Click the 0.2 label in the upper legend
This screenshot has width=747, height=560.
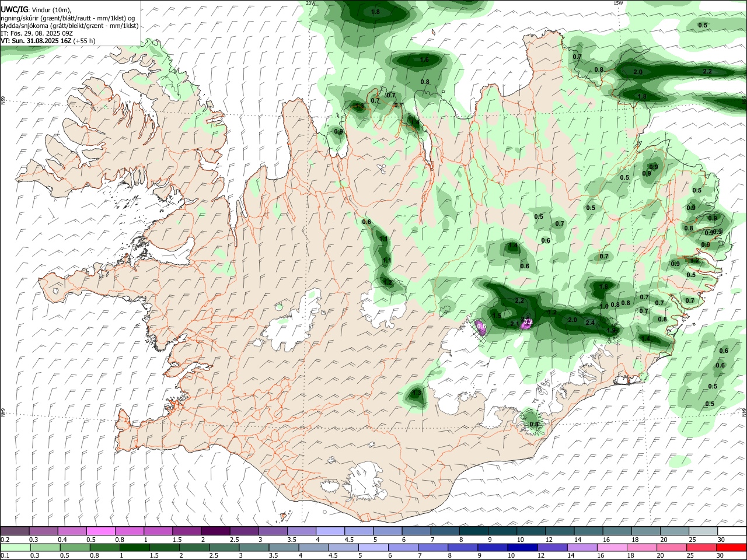click(x=5, y=540)
